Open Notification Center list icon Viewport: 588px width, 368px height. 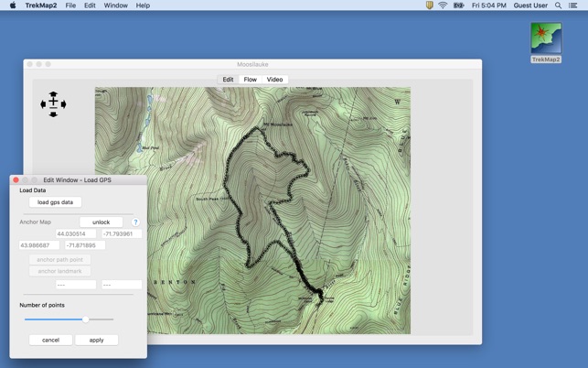[x=573, y=5]
